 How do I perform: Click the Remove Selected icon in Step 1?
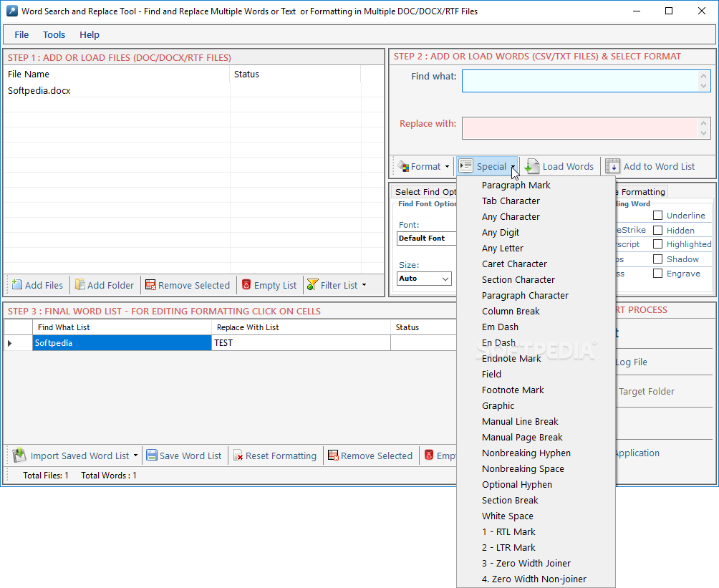tap(150, 285)
